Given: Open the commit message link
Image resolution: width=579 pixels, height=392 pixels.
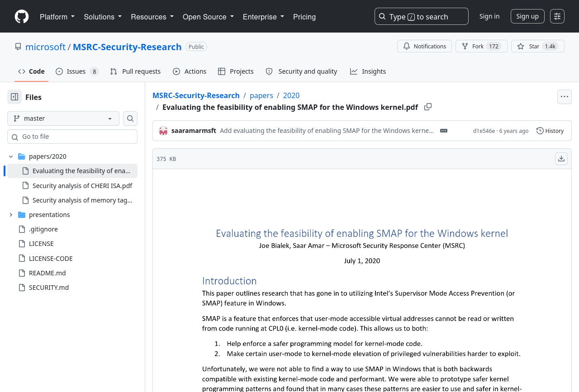Looking at the screenshot, I should 327,131.
